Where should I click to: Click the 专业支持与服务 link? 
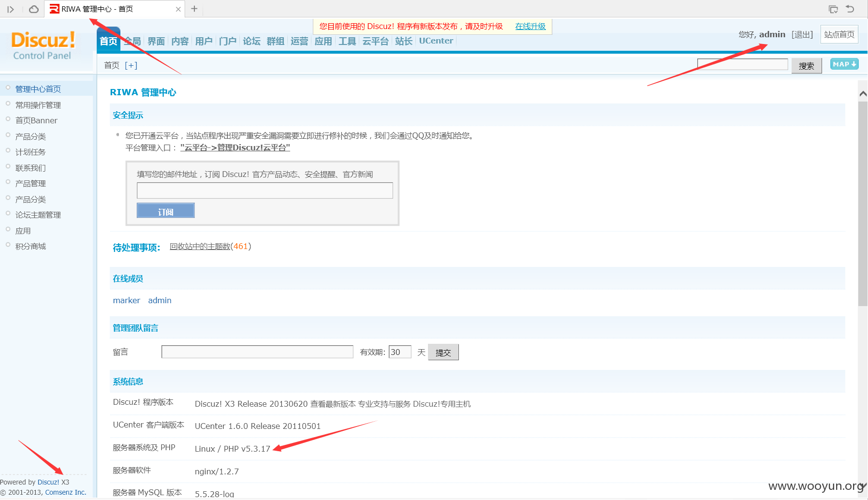(384, 404)
